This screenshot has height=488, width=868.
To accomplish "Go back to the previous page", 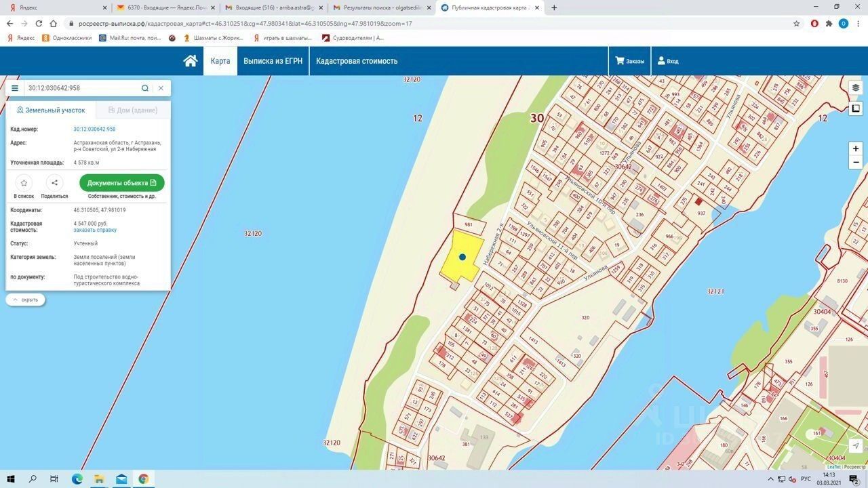I will (x=9, y=23).
